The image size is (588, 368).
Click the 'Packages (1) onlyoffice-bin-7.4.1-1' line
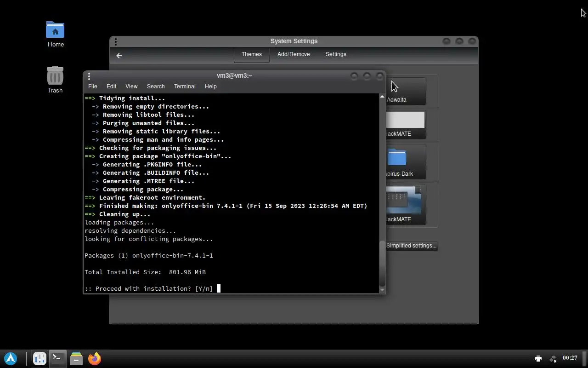pos(149,256)
